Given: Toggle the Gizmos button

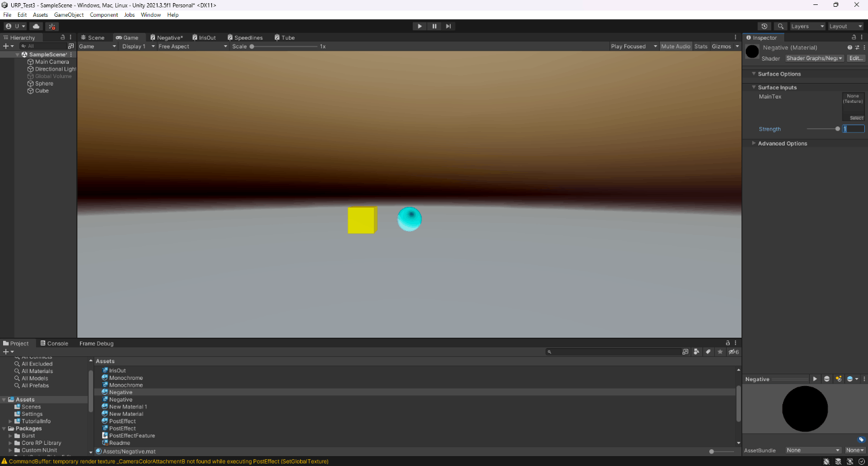Looking at the screenshot, I should click(x=721, y=46).
